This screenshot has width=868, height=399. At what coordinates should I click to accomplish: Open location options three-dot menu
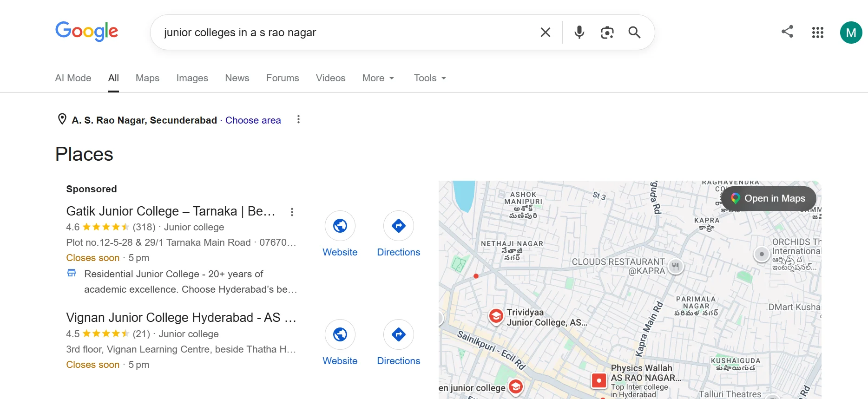pyautogui.click(x=298, y=120)
